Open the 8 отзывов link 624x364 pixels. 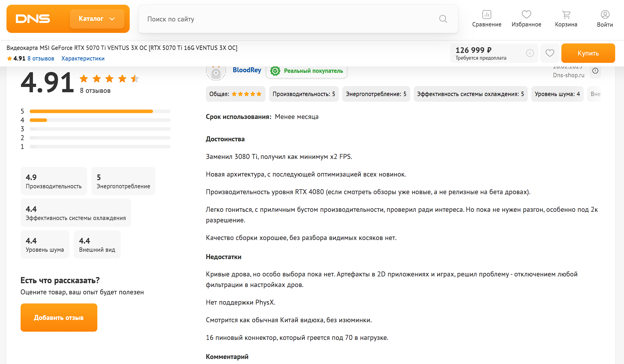pyautogui.click(x=41, y=58)
